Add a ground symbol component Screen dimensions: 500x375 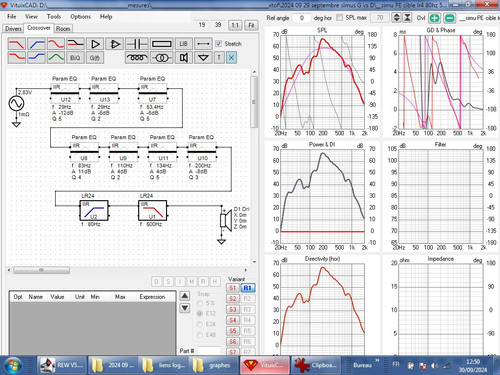tap(203, 58)
